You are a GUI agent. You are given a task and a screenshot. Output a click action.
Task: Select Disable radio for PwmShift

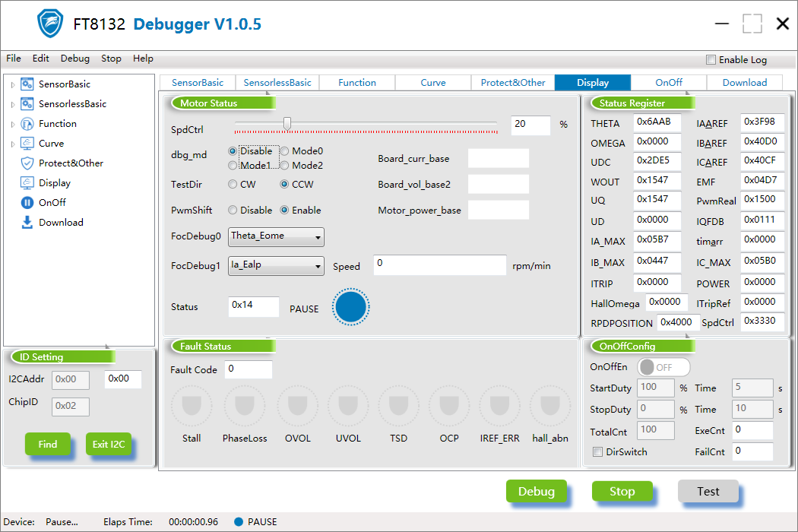(x=233, y=211)
